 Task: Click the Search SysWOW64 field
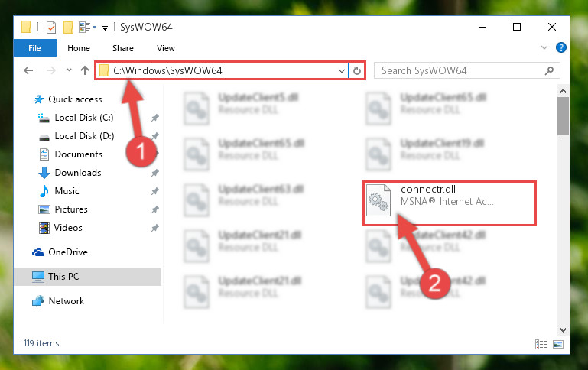(x=461, y=70)
